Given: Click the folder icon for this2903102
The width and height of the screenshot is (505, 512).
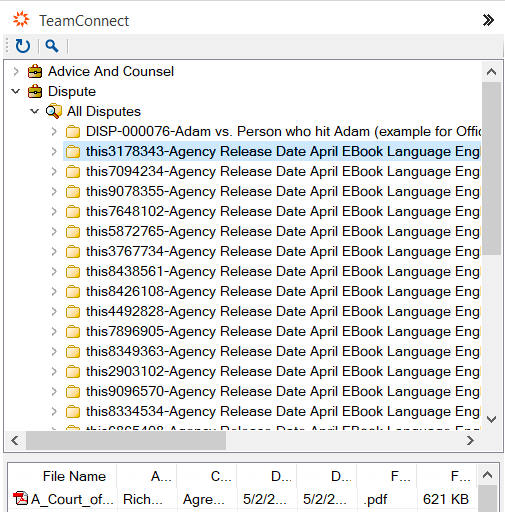Looking at the screenshot, I should [x=73, y=372].
